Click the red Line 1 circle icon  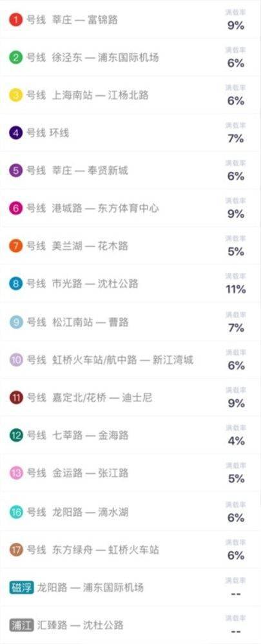pos(15,20)
